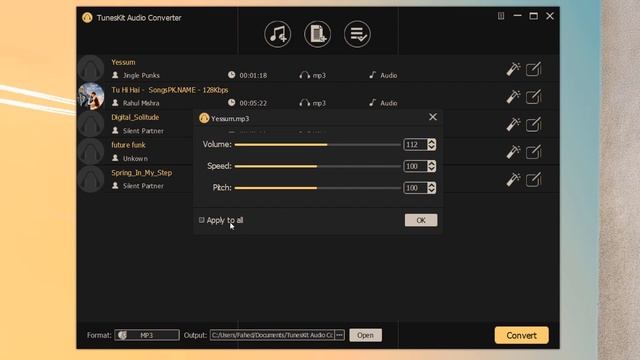Decrease Volume using down arrow
This screenshot has height=360, width=640.
431,147
